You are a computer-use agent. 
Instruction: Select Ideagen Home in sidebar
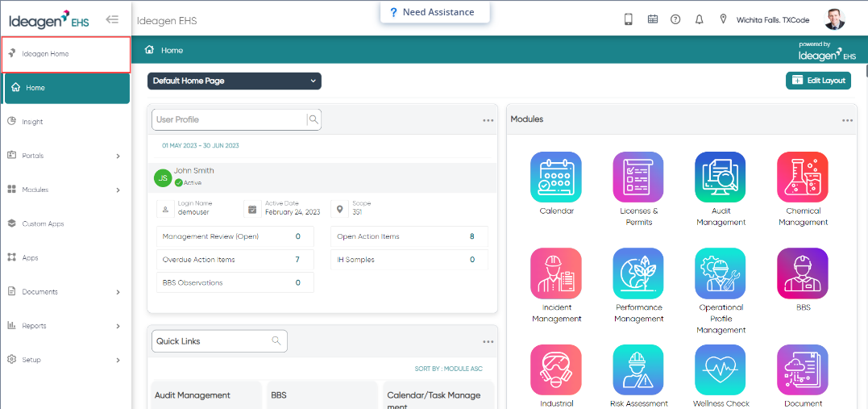click(66, 54)
